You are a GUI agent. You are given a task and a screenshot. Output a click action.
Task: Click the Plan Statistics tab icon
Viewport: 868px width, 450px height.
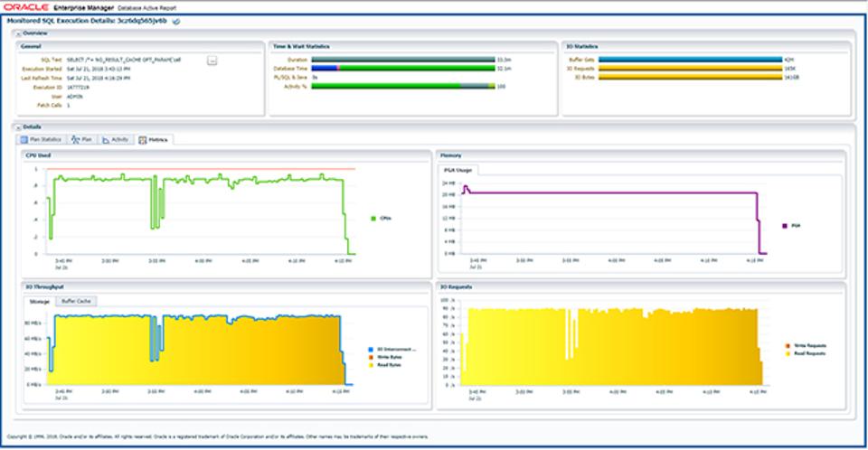(x=24, y=139)
